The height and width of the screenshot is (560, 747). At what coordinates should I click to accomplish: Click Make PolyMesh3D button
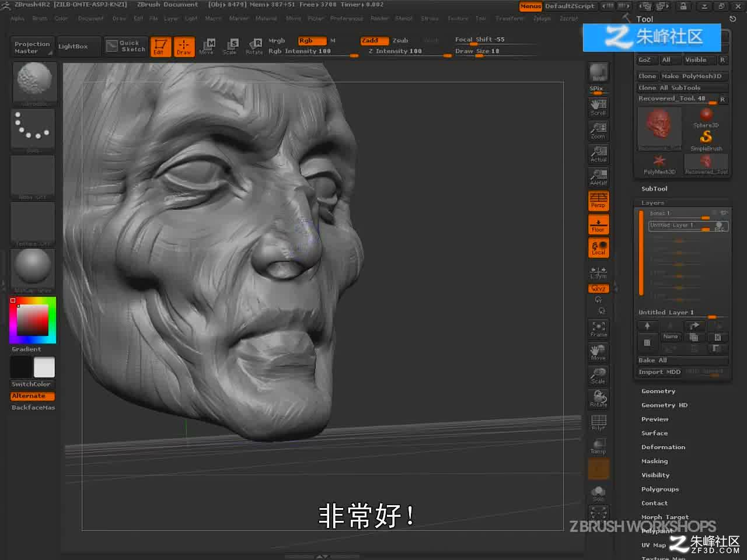click(694, 76)
